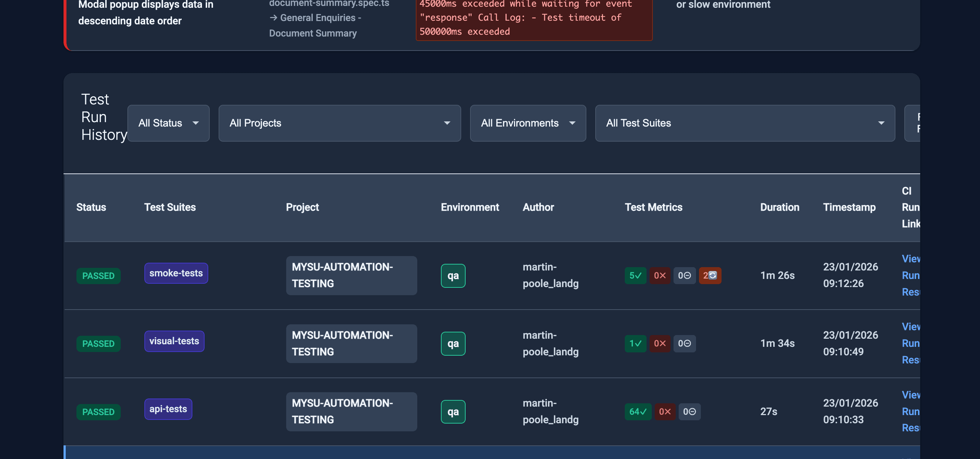Open the All Status filter dropdown
This screenshot has width=980, height=459.
(x=168, y=123)
